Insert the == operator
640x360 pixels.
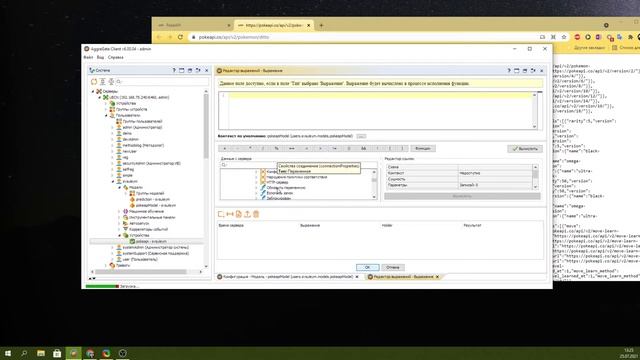point(291,149)
